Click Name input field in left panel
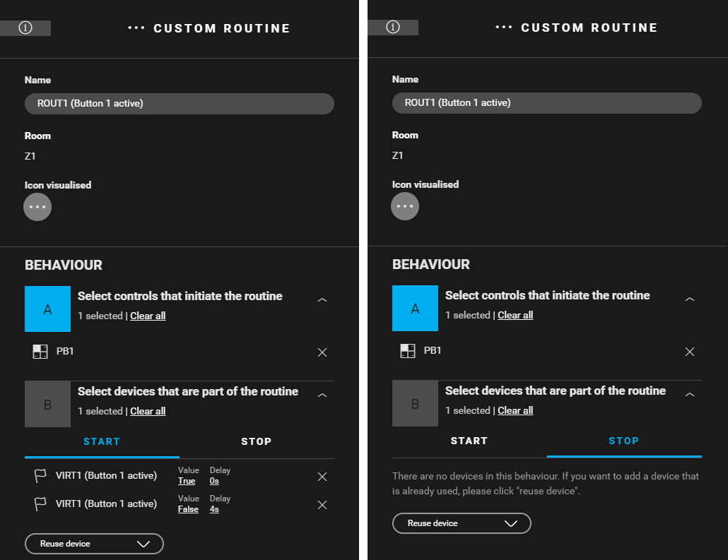Image resolution: width=728 pixels, height=560 pixels. click(x=180, y=104)
